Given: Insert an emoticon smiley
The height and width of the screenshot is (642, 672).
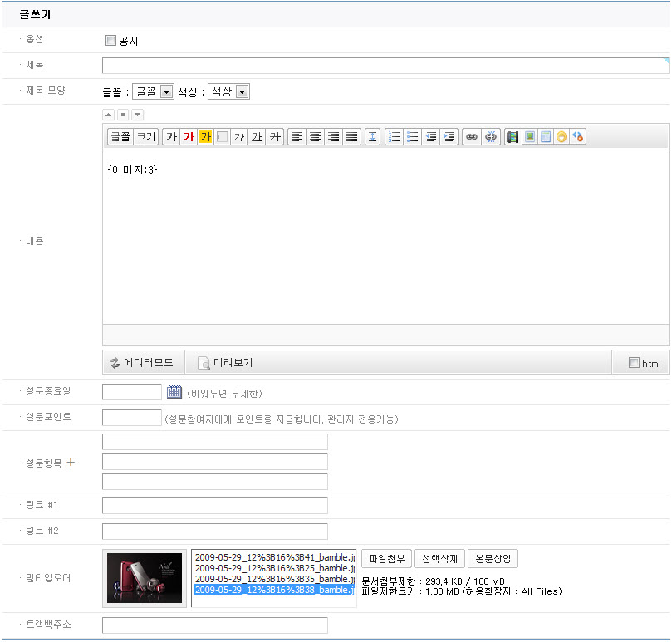Looking at the screenshot, I should pos(562,137).
